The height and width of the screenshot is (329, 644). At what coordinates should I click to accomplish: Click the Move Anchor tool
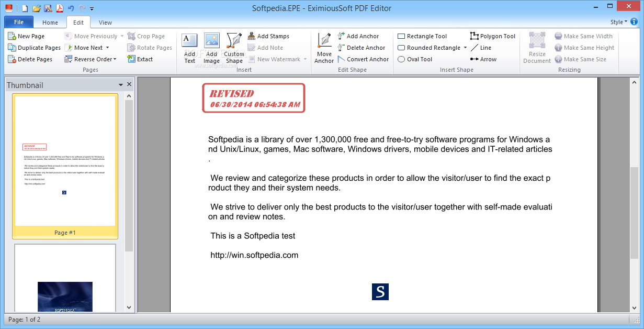(x=324, y=48)
